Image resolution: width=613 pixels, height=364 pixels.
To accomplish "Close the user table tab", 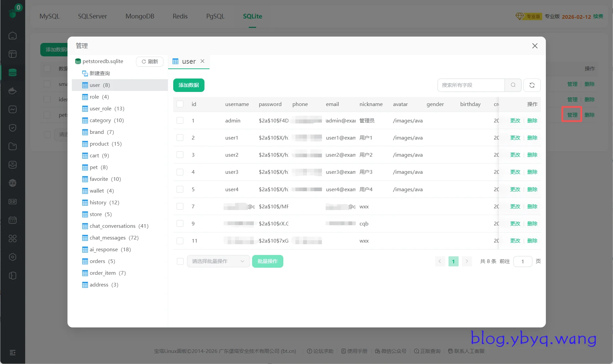I will pos(202,61).
